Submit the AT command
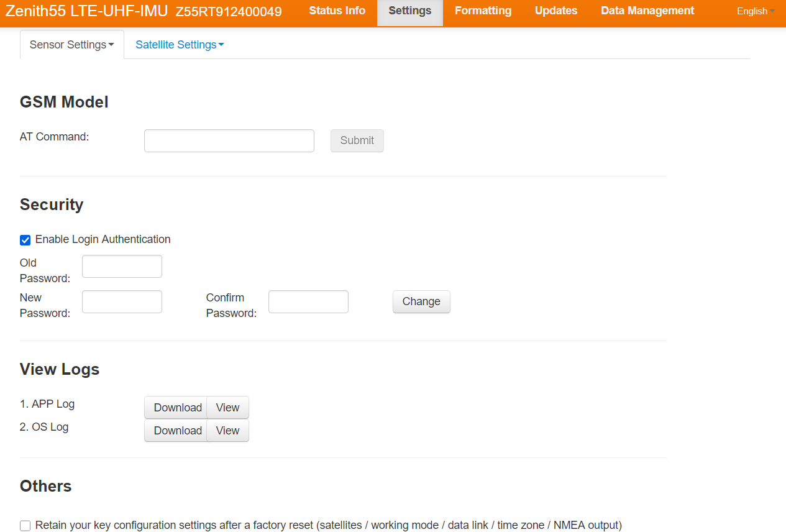 tap(357, 140)
